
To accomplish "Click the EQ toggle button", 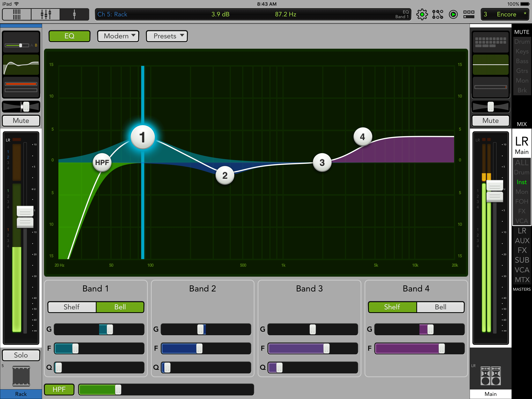I will tap(70, 36).
